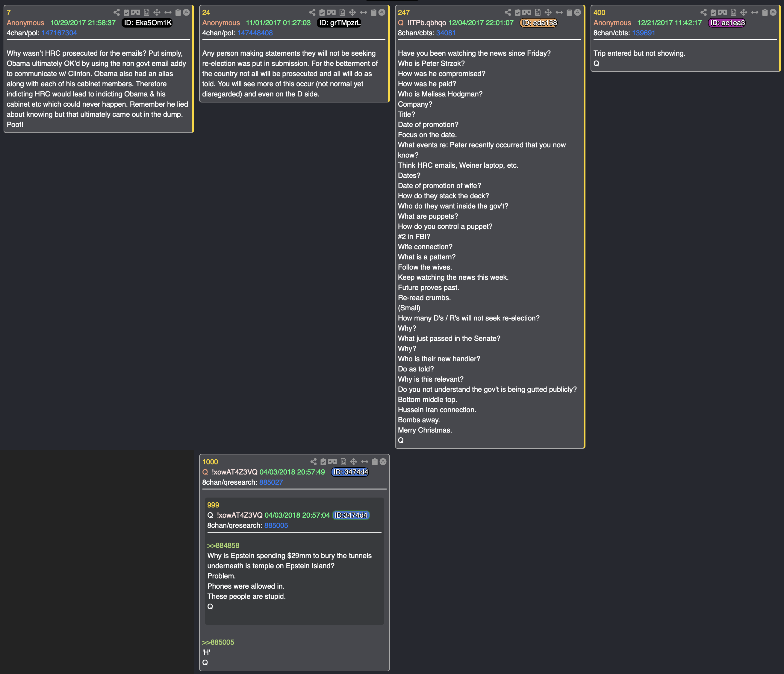The image size is (784, 674).
Task: Click circled A icon on post 7
Action: (186, 13)
